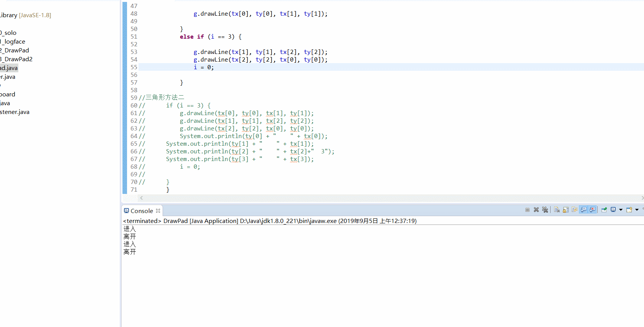Click the Open Console icon
Viewport: 644px width, 327px height.
629,210
